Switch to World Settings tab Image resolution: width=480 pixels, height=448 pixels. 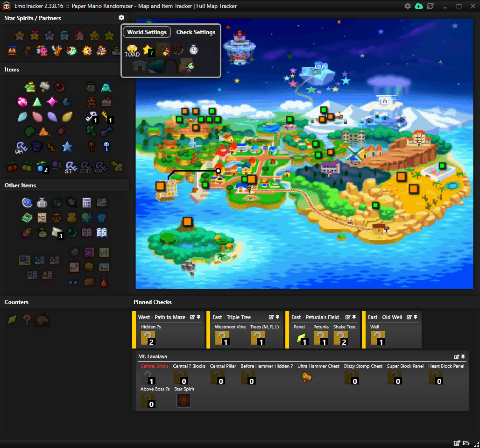point(147,32)
